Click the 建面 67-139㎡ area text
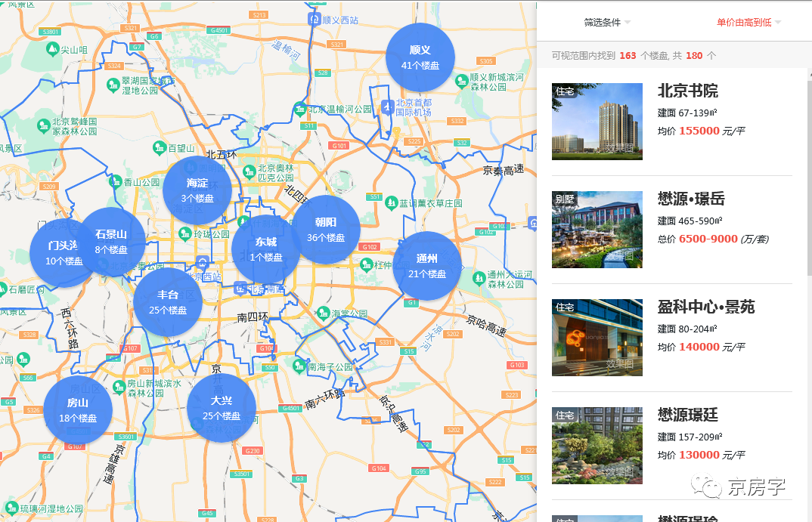Image resolution: width=812 pixels, height=522 pixels. 687,113
